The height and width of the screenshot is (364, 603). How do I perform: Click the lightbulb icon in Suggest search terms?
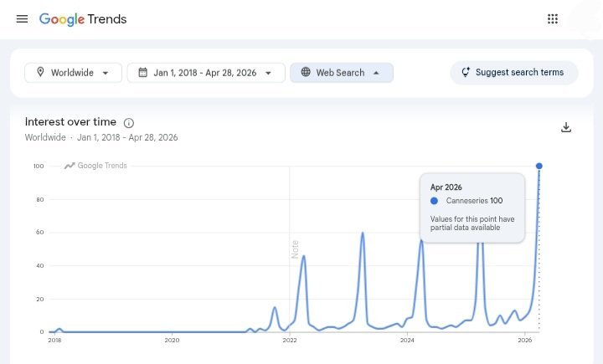click(x=466, y=72)
